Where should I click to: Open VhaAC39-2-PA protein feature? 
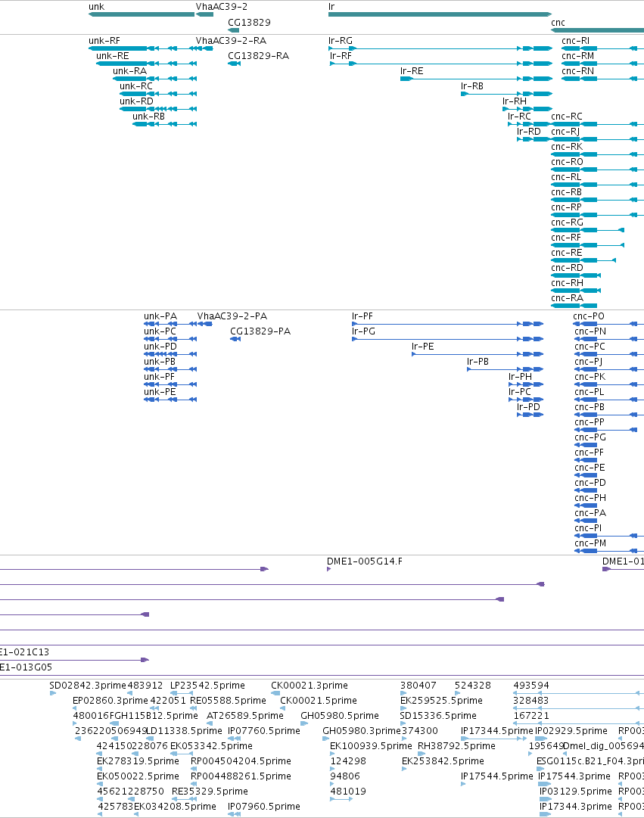point(232,316)
